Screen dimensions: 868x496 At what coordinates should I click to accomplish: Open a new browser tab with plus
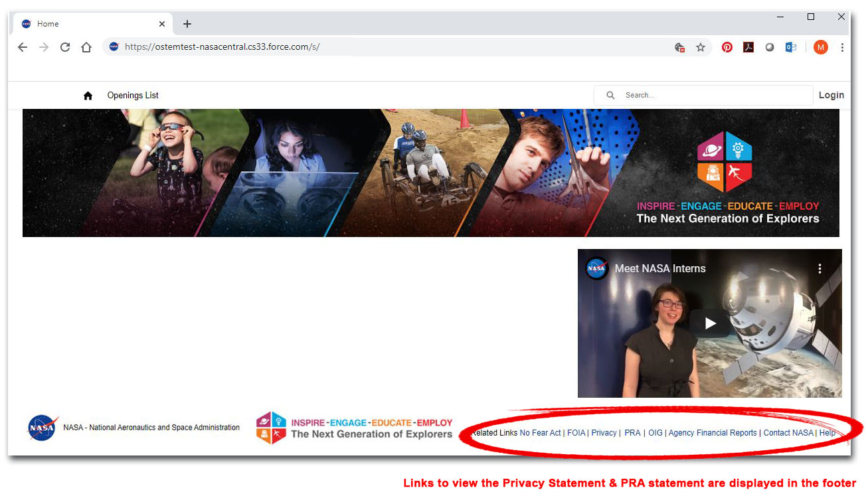point(187,24)
